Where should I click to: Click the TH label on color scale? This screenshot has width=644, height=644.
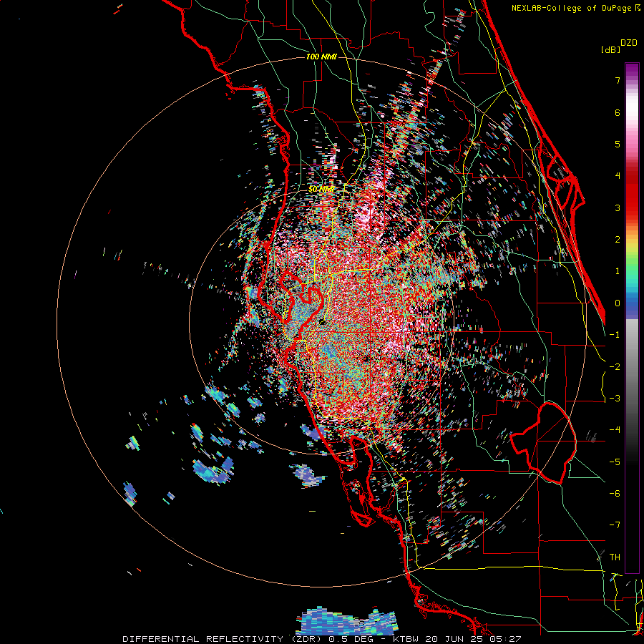click(615, 557)
